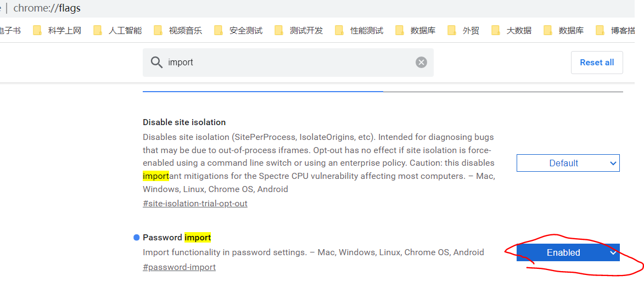Click the blue dot beside Password import
Screen dimensions: 644x287
pyautogui.click(x=137, y=237)
